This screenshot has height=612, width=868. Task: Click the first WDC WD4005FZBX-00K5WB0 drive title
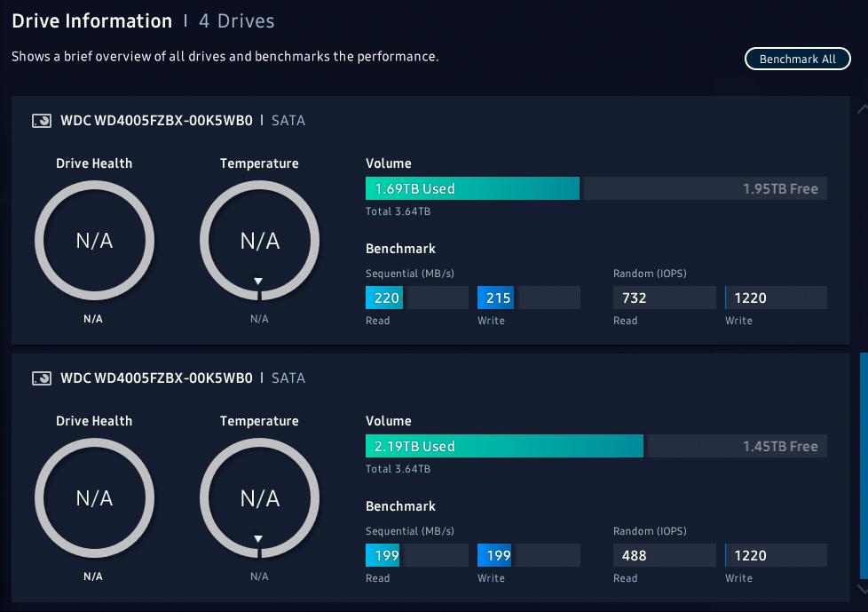coord(156,120)
